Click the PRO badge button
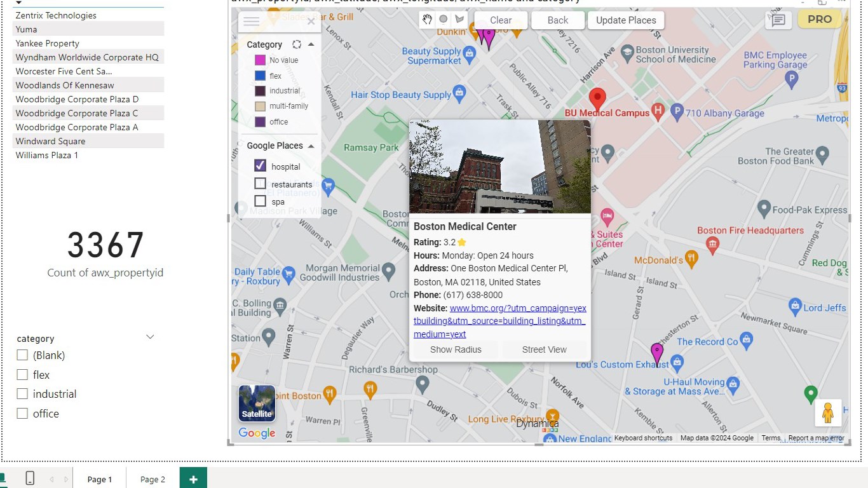The height and width of the screenshot is (488, 868). (x=820, y=20)
